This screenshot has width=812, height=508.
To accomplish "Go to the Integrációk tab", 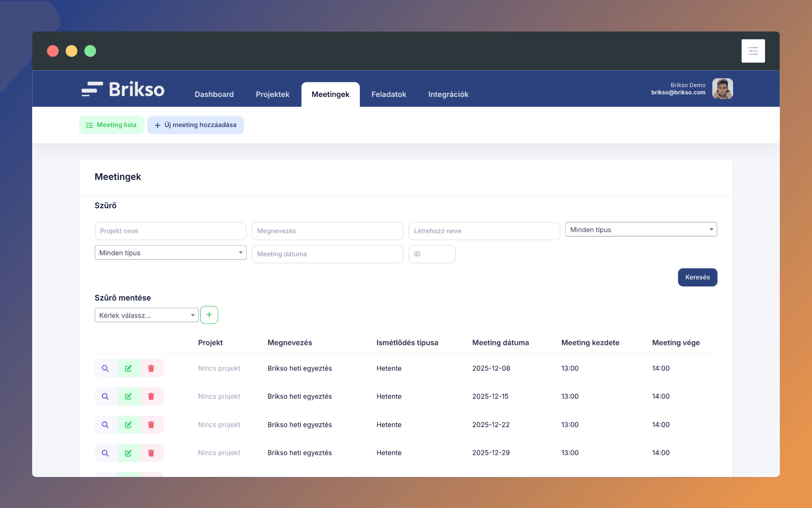I will pyautogui.click(x=448, y=94).
